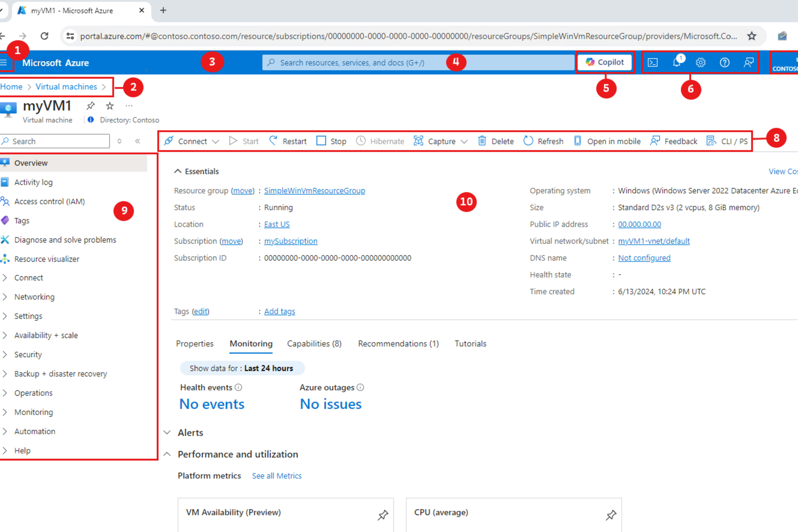Open the top bar feedback icon
The image size is (798, 532).
pyautogui.click(x=749, y=62)
